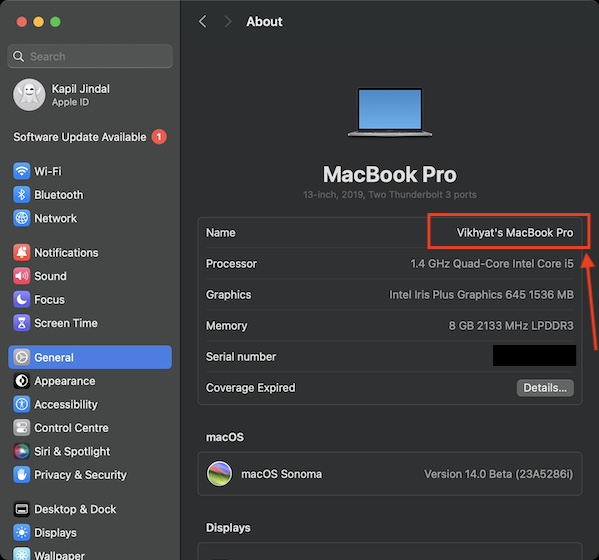Click the Screen Time hourglass icon
Image resolution: width=599 pixels, height=560 pixels.
click(21, 323)
